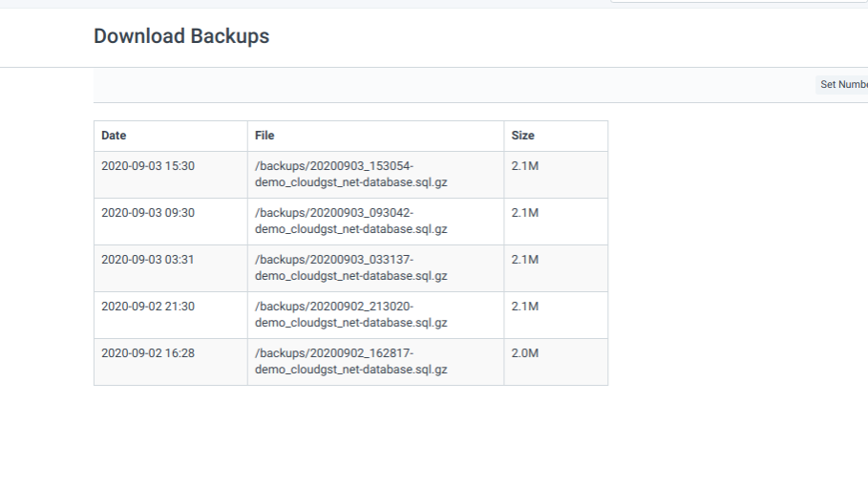Image resolution: width=868 pixels, height=488 pixels.
Task: Click the 2.1M size of 03:31 backup
Action: pos(525,260)
